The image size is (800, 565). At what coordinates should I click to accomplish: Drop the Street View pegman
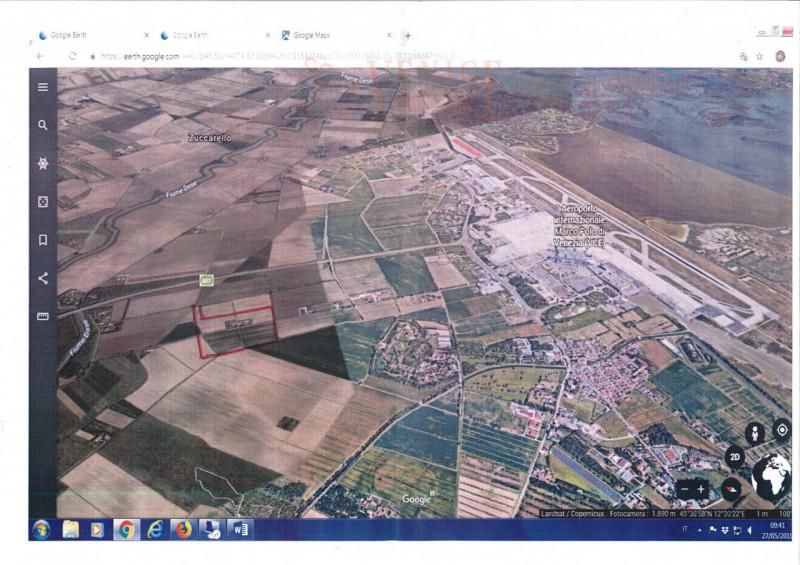pos(755,432)
